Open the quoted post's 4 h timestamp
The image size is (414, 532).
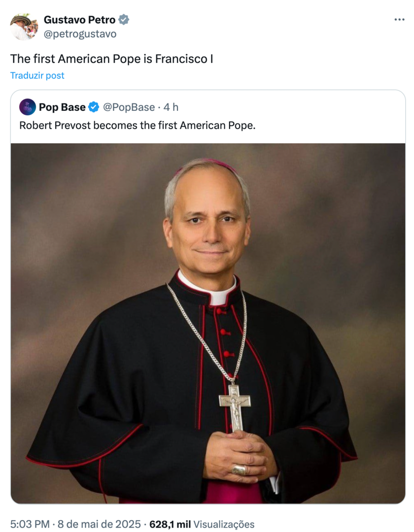[x=171, y=107]
